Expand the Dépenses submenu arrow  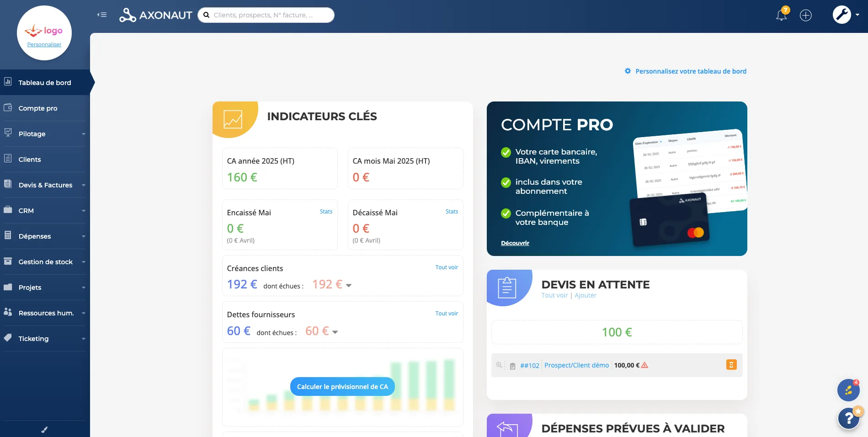click(x=84, y=236)
